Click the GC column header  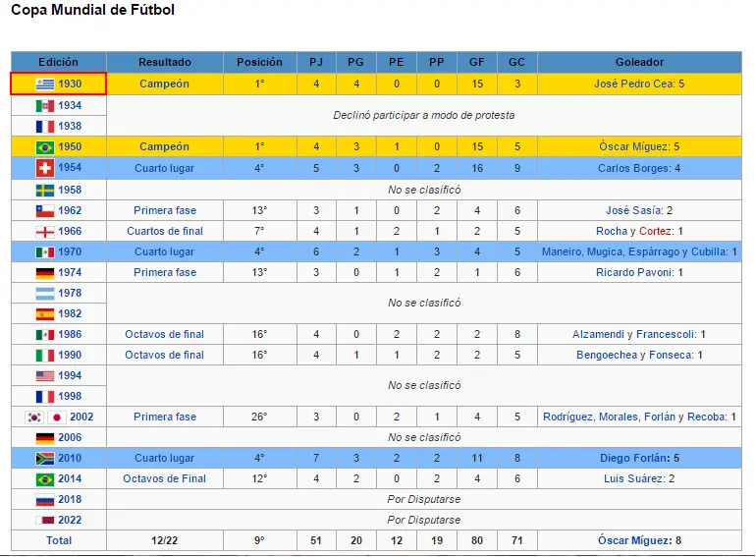(x=516, y=62)
